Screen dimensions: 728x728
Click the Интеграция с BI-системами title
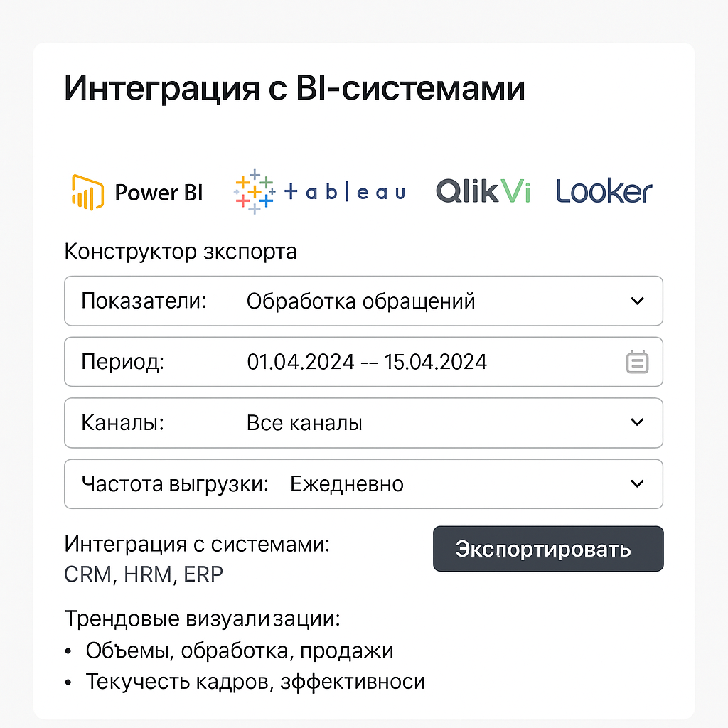[x=294, y=87]
